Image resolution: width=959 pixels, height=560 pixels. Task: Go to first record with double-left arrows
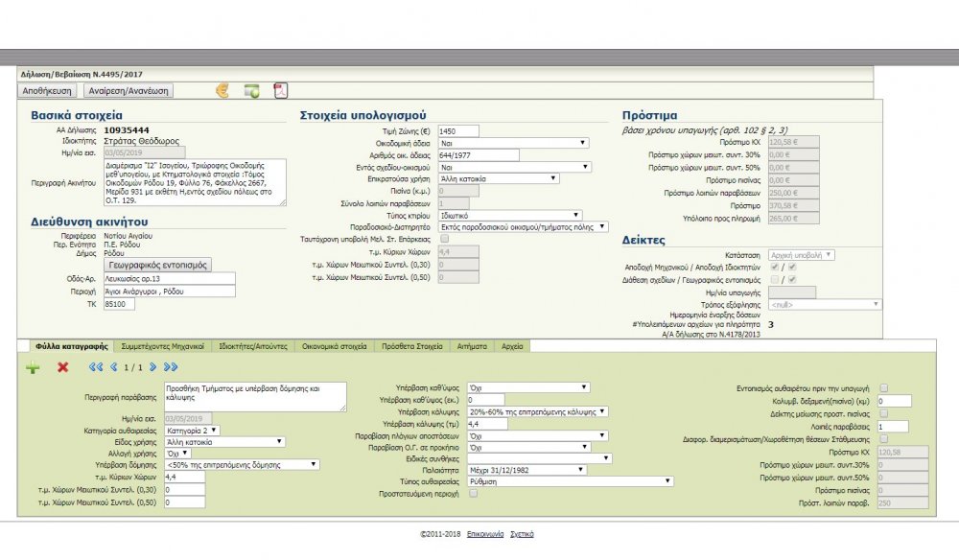coord(95,367)
